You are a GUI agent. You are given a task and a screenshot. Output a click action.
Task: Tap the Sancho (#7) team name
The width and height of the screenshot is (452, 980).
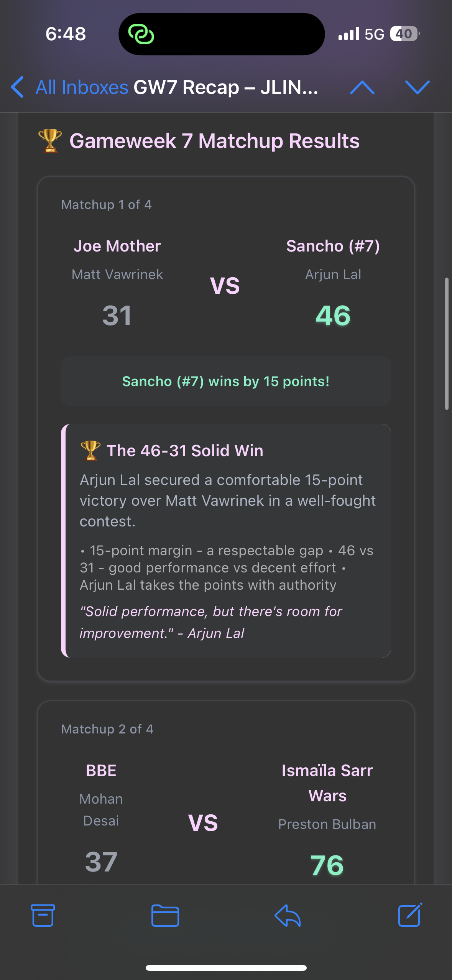point(333,246)
